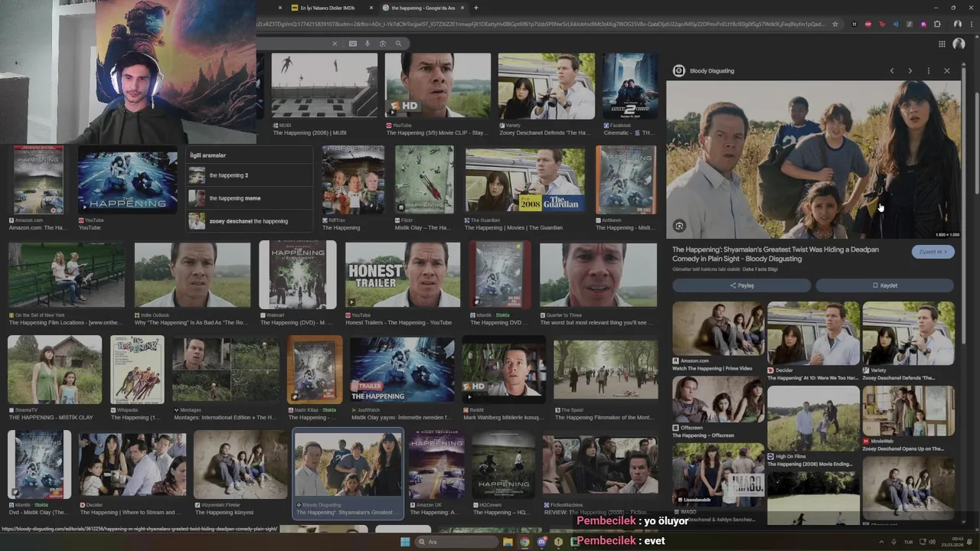980x551 pixels.
Task: Search by image with the camera icon
Action: pyautogui.click(x=383, y=44)
